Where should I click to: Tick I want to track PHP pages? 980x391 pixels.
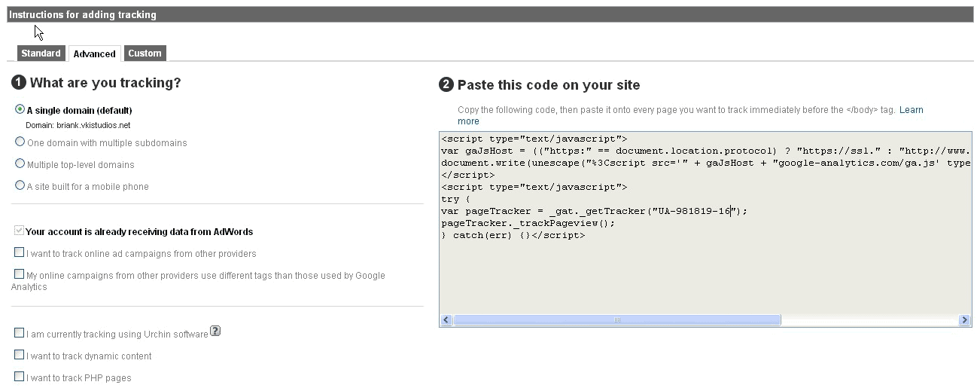19,377
